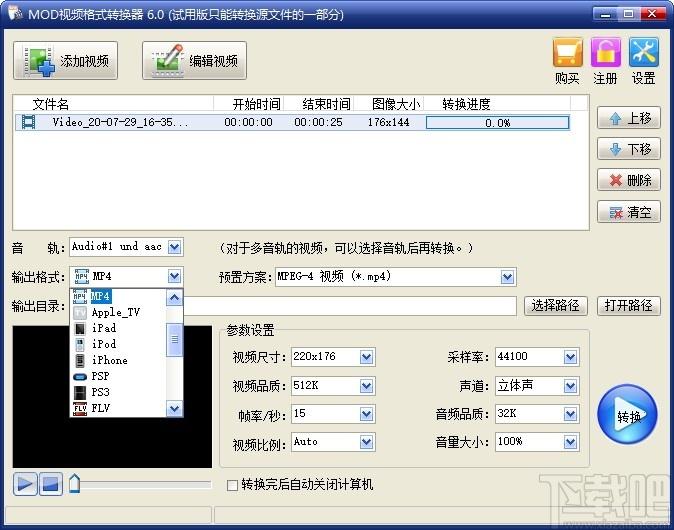Clear the file list with 清空
Viewport: 674px width, 530px height.
(628, 211)
